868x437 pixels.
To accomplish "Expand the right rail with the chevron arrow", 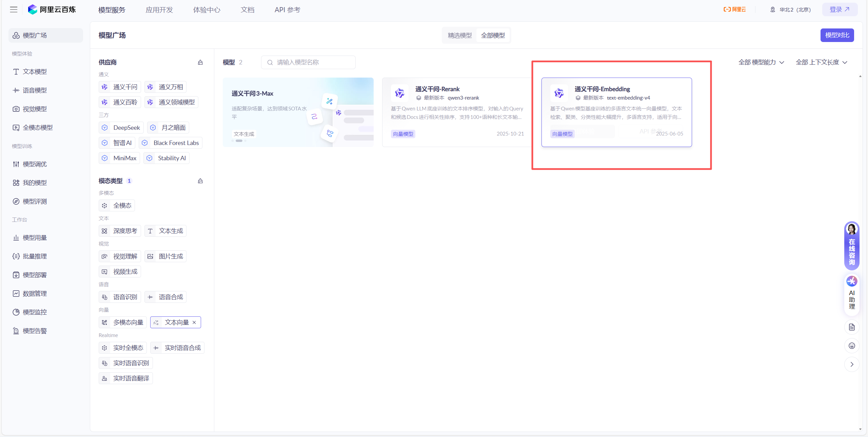I will [852, 365].
